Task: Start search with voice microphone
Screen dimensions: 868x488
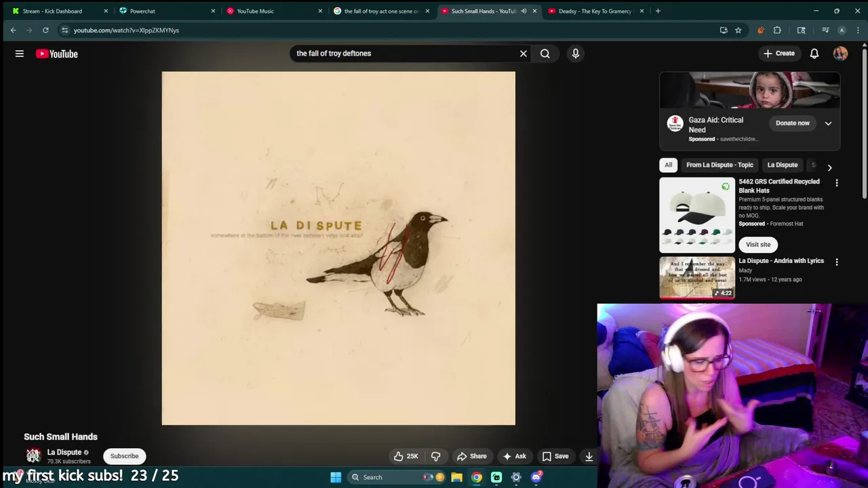Action: 576,54
